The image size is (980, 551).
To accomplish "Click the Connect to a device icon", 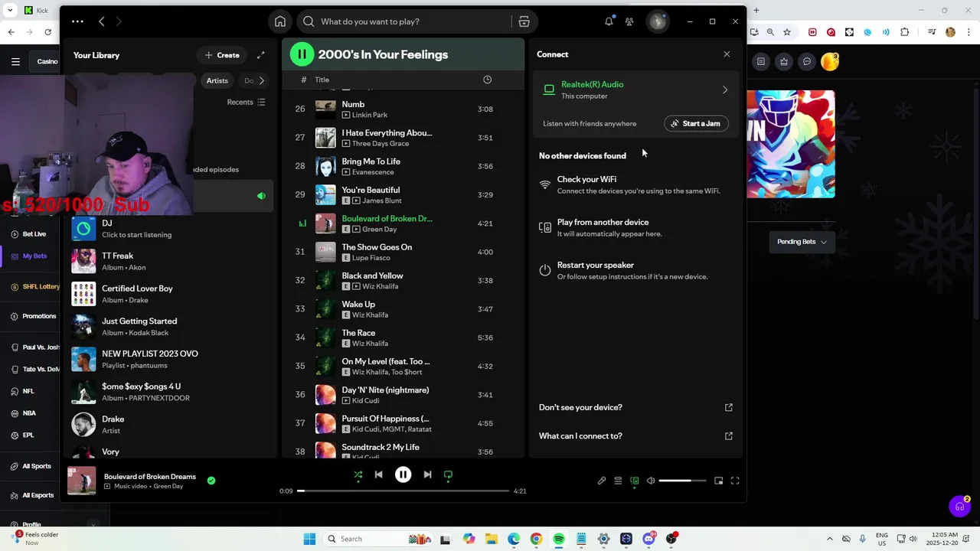I will click(635, 481).
